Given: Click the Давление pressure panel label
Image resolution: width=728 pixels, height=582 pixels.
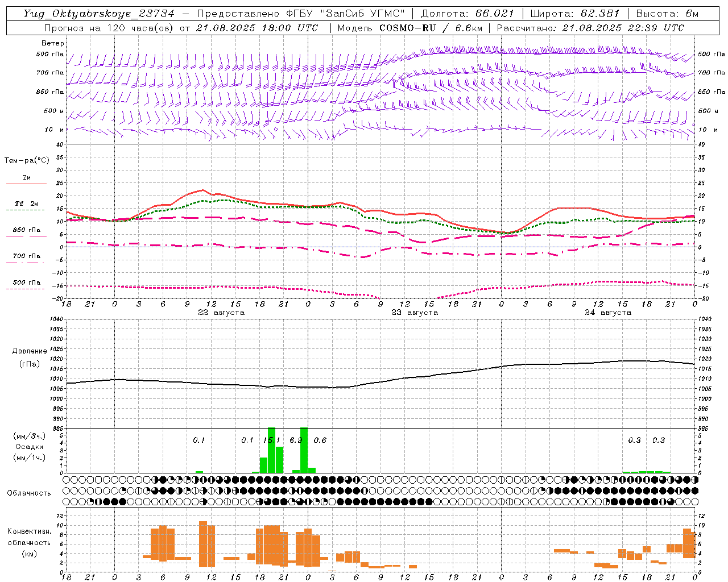Looking at the screenshot, I should [30, 351].
